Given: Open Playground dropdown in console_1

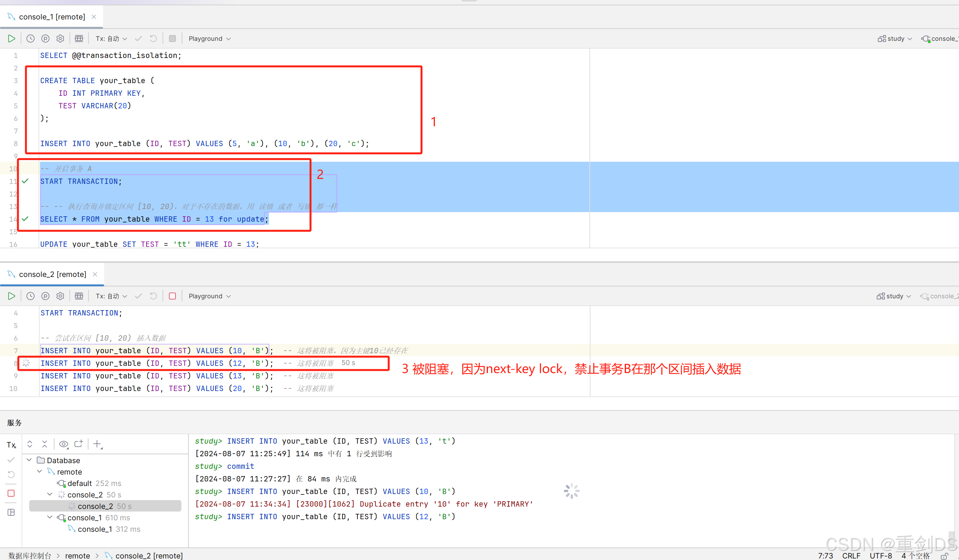Looking at the screenshot, I should [x=209, y=39].
